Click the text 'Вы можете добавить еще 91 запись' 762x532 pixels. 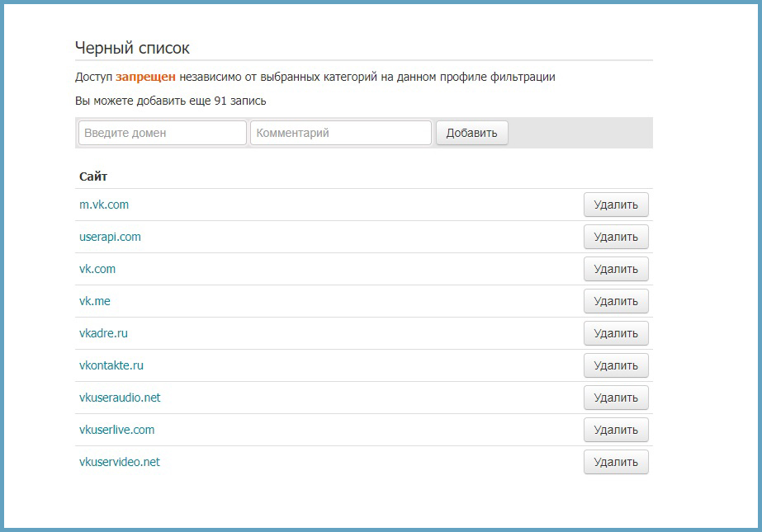tap(171, 101)
